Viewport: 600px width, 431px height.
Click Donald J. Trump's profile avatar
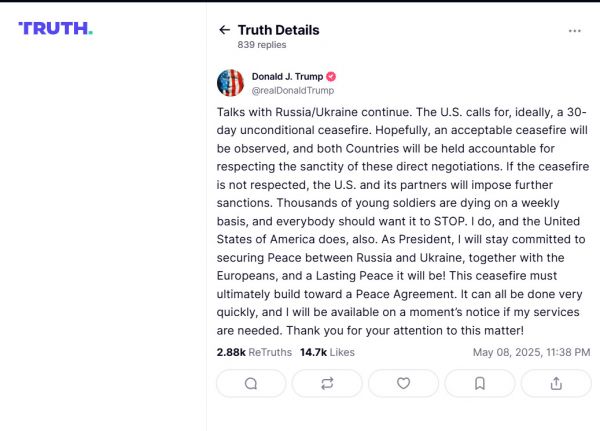point(230,83)
